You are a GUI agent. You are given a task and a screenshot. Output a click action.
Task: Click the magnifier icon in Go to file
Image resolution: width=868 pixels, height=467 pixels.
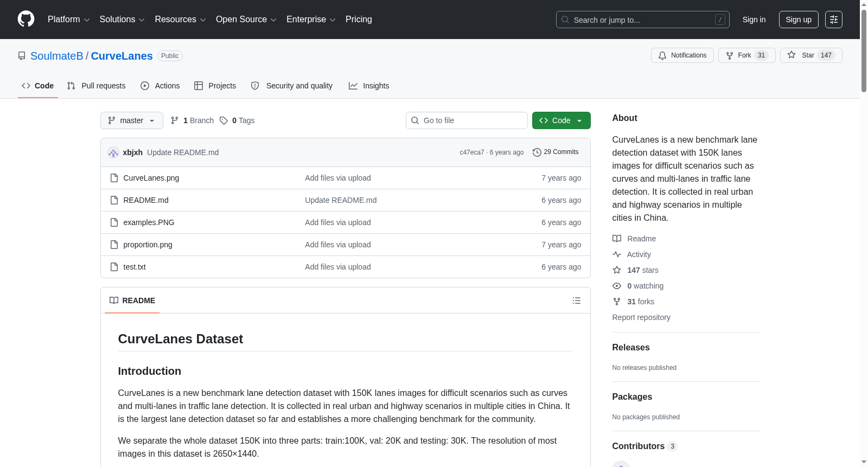[415, 120]
